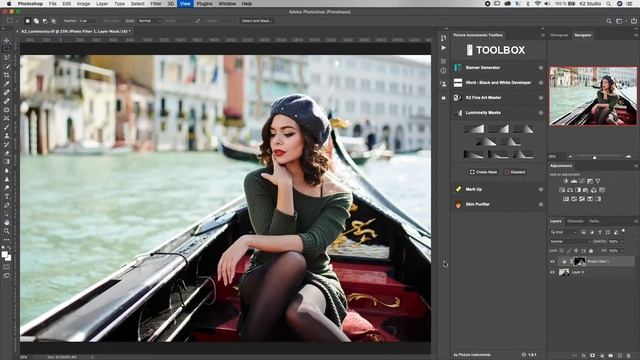Add a Levels adjustment

click(x=574, y=181)
